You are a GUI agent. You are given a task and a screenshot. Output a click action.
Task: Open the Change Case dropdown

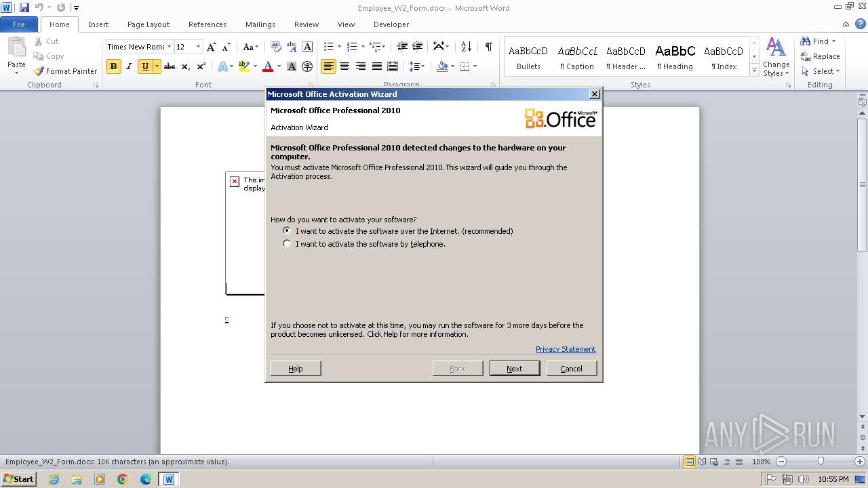(x=250, y=47)
